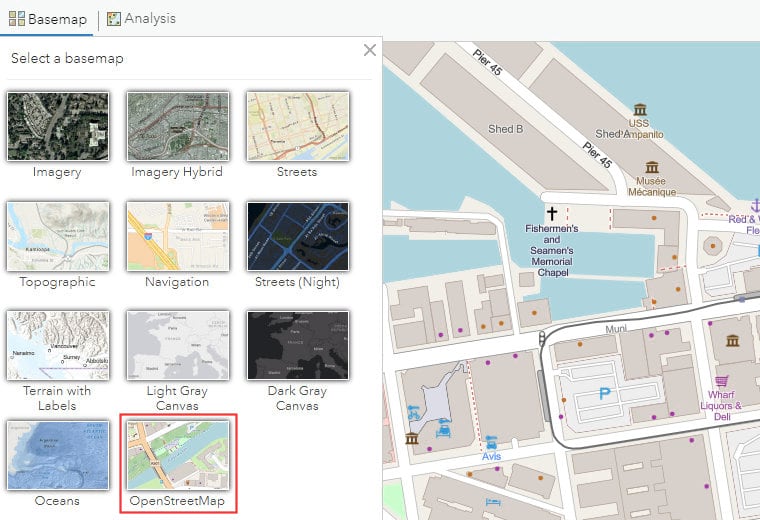
Task: Select the Navigation basemap thumbnail
Action: click(x=177, y=236)
